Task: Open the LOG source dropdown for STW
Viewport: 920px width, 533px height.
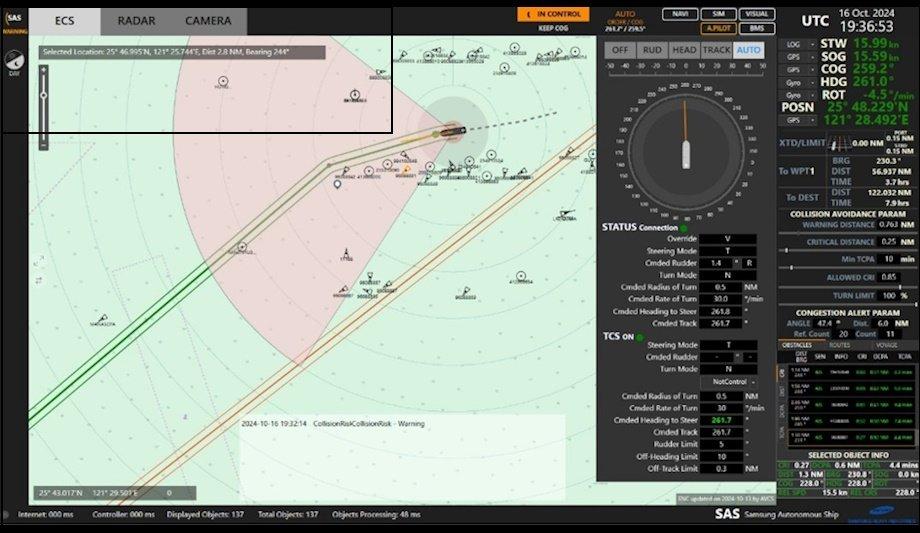Action: pyautogui.click(x=797, y=45)
